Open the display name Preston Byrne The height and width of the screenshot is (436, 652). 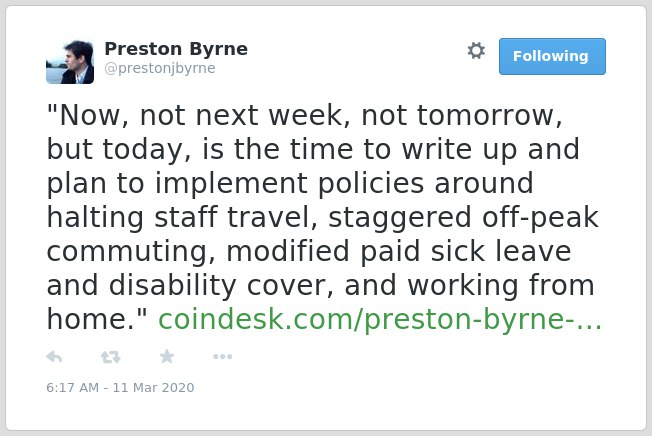click(x=176, y=49)
